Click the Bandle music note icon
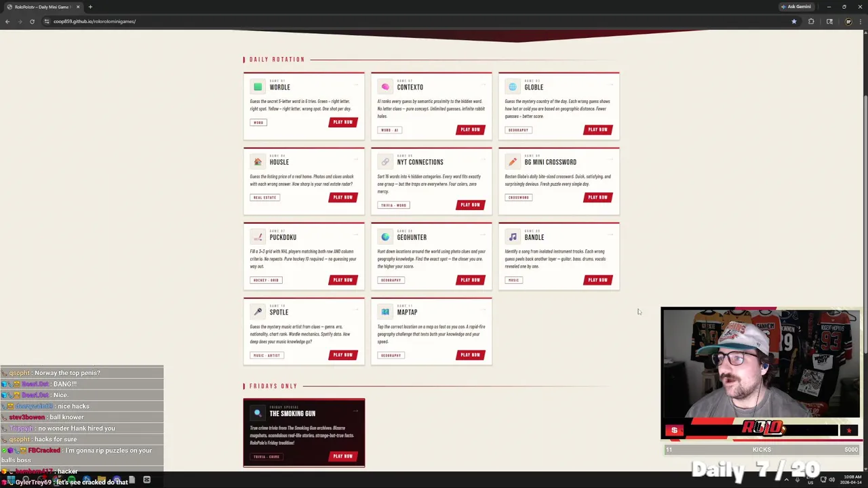 point(513,237)
